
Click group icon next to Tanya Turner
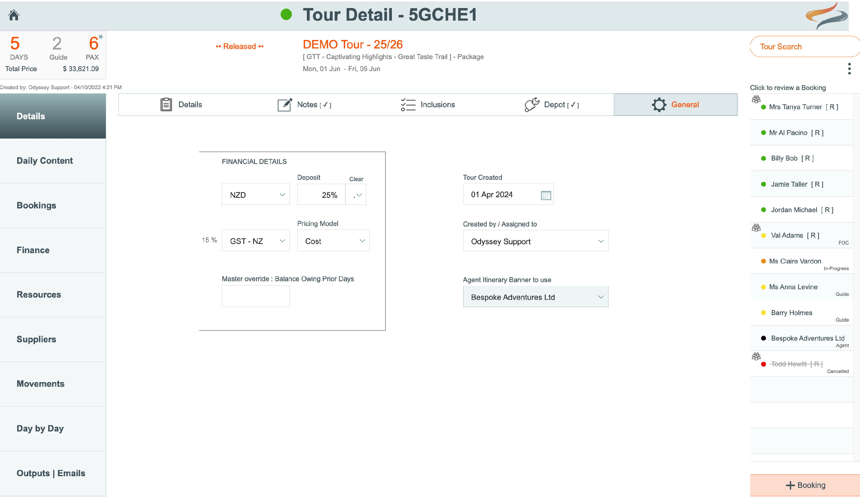(x=756, y=99)
